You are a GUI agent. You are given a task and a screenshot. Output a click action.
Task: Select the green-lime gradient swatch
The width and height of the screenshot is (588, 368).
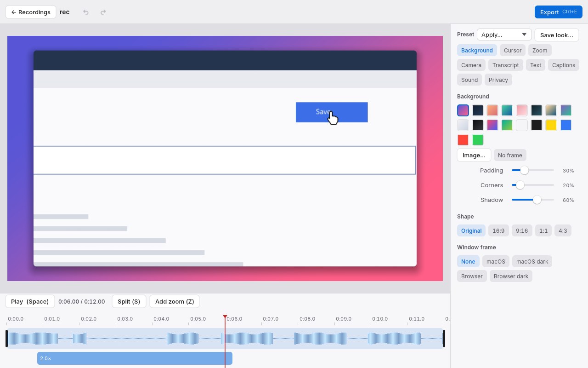point(507,125)
